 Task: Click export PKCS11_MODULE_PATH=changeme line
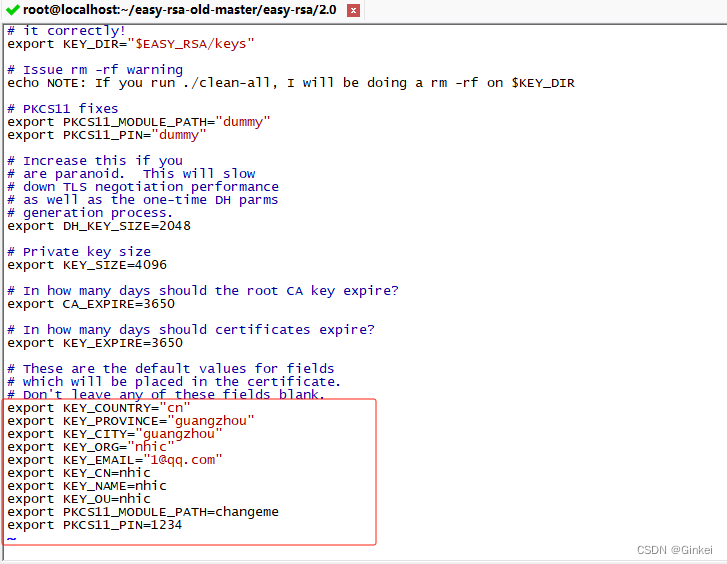[143, 512]
